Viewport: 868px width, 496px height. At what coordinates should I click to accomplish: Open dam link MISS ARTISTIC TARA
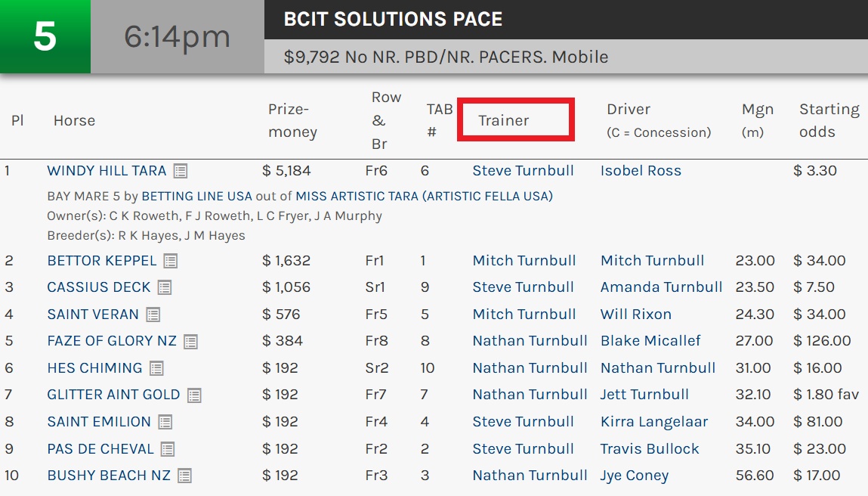tap(357, 197)
